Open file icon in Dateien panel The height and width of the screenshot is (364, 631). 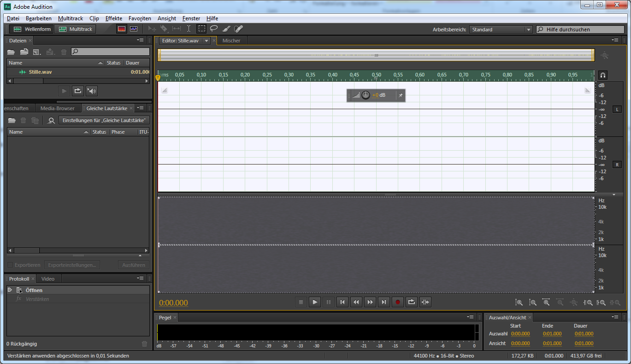pyautogui.click(x=11, y=52)
